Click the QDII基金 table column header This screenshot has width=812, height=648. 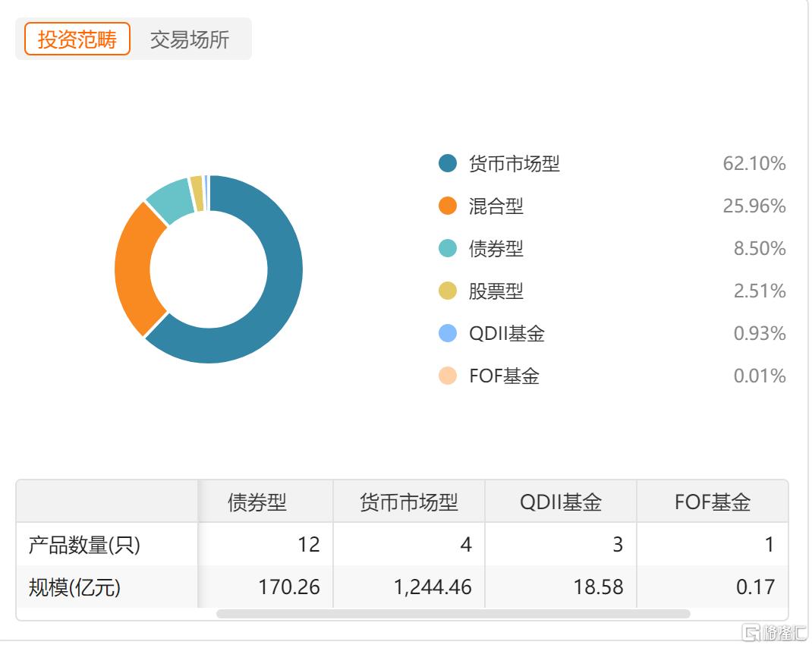pyautogui.click(x=561, y=502)
